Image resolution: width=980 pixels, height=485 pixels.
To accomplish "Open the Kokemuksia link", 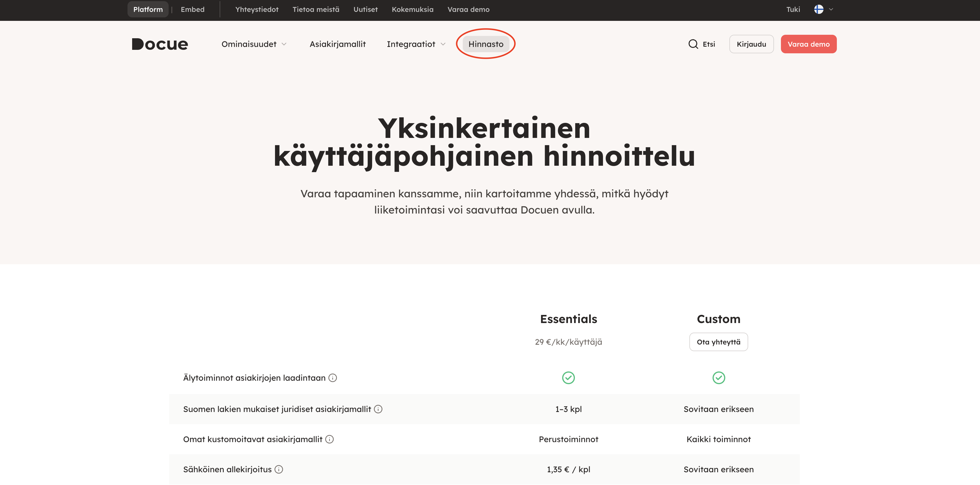I will [412, 10].
